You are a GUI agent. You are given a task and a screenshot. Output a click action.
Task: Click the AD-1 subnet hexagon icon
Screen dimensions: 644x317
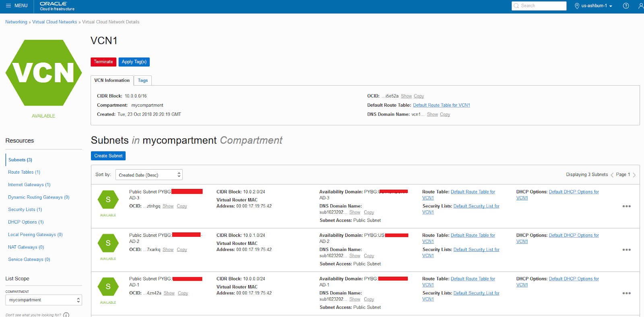(108, 286)
